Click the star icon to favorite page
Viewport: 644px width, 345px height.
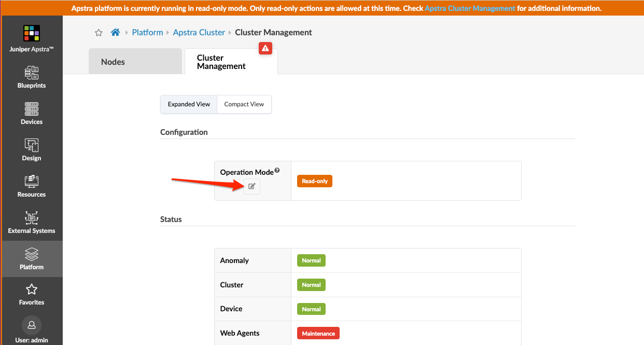(99, 33)
